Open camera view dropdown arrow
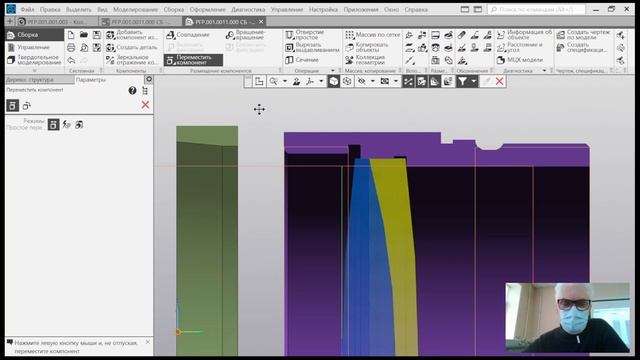 click(x=396, y=82)
